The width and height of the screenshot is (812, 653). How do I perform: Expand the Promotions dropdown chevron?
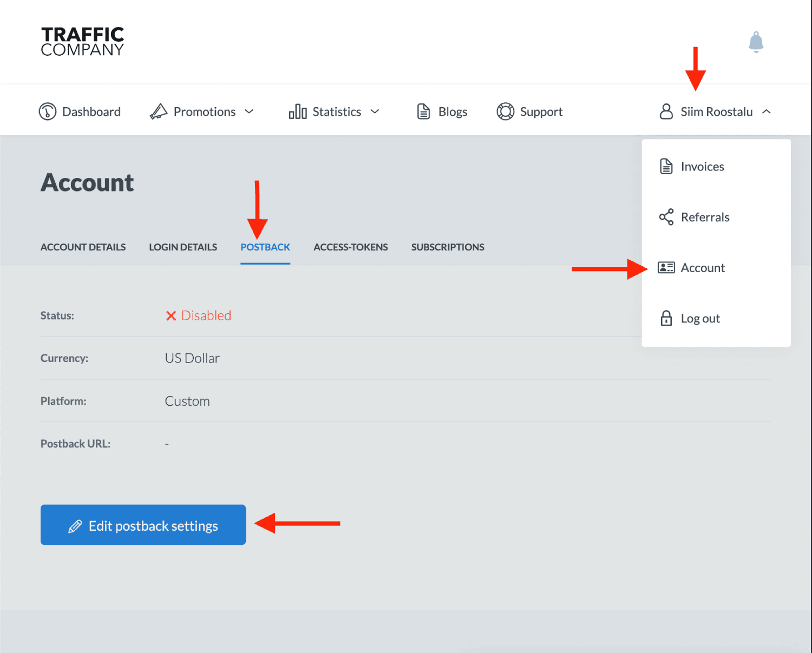tap(249, 111)
